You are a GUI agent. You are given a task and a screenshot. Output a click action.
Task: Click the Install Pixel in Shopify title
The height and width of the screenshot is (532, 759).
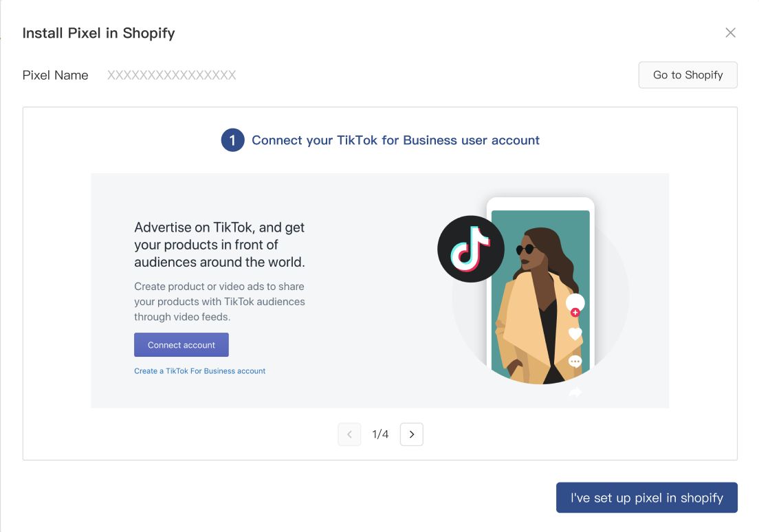98,32
